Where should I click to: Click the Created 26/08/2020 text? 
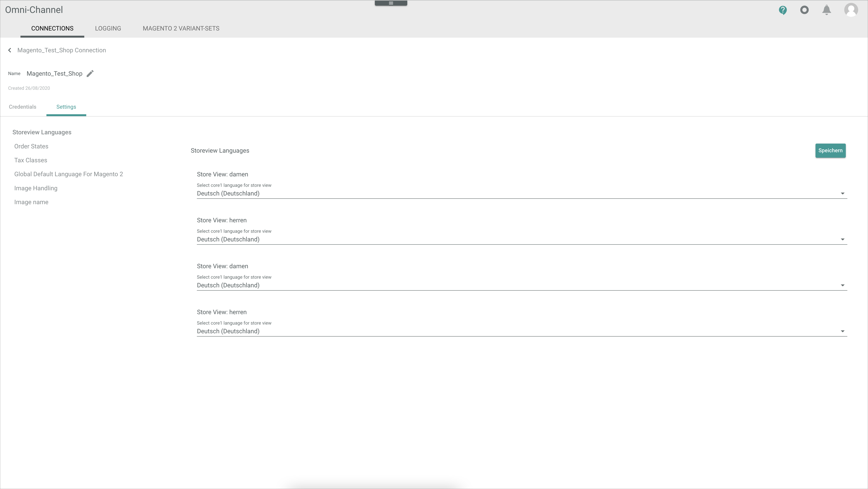pos(29,88)
